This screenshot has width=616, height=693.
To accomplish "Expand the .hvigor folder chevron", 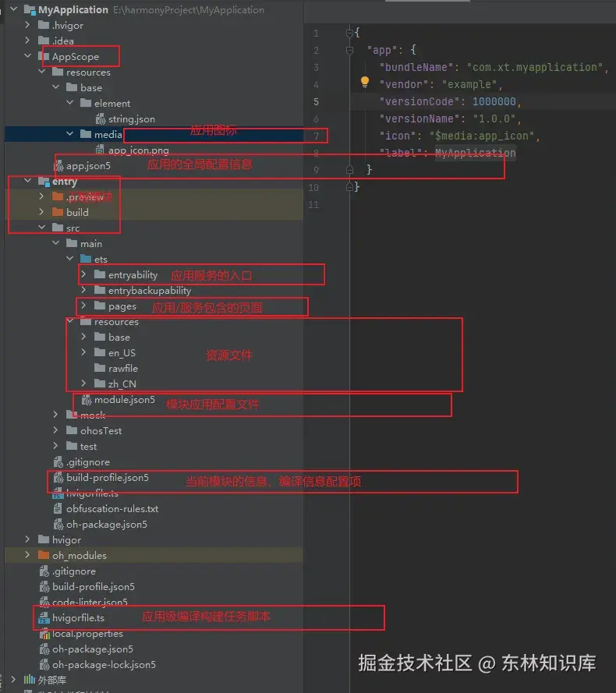I will click(x=27, y=25).
